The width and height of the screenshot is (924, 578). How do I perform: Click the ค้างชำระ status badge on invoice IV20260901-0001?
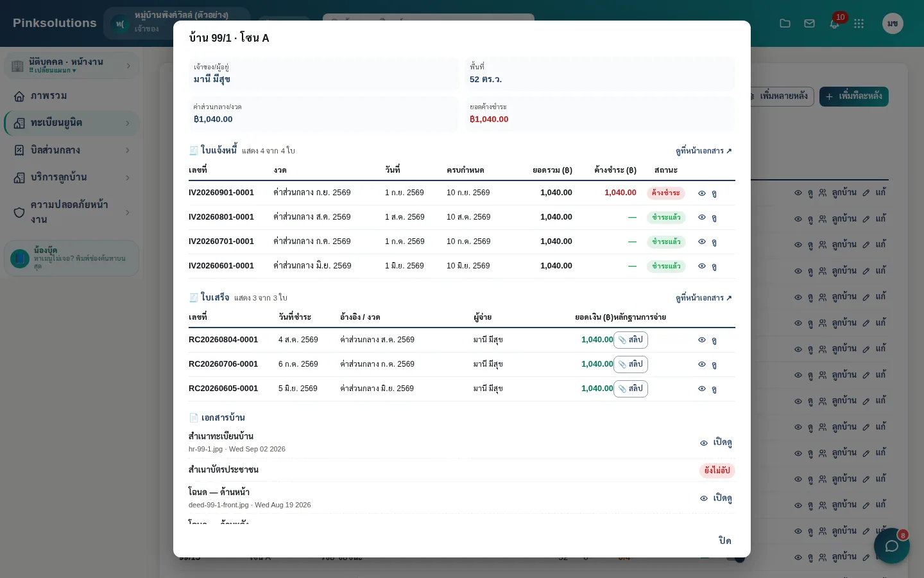[x=666, y=193]
